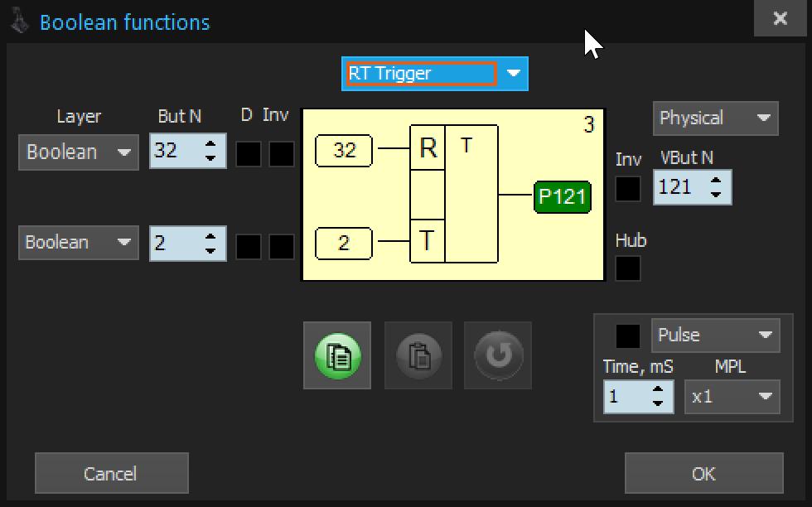This screenshot has height=507, width=812.
Task: Open the Pulse mode dropdown
Action: coord(715,336)
